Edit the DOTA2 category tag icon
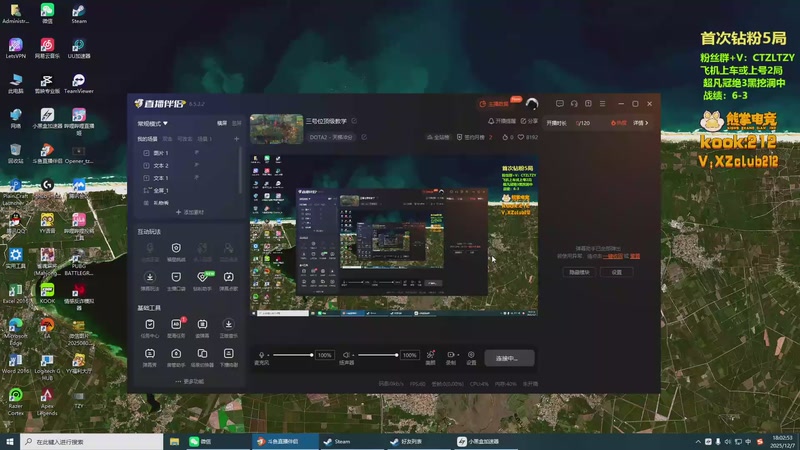This screenshot has height=450, width=800. click(x=364, y=137)
